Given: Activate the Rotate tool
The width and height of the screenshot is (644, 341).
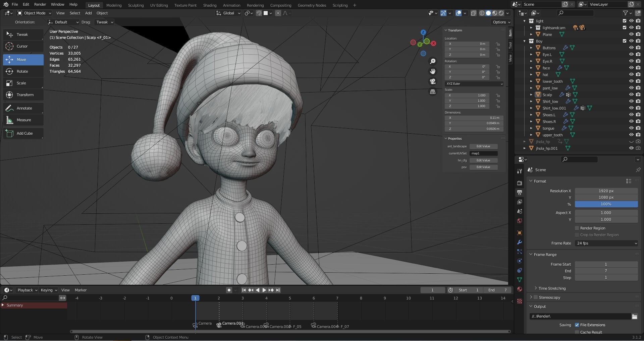Looking at the screenshot, I should (x=23, y=71).
